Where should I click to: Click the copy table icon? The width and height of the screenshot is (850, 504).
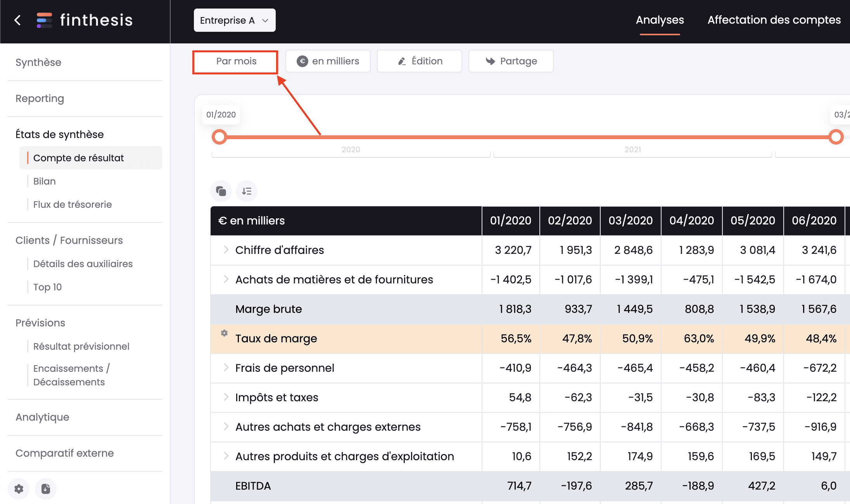click(x=221, y=191)
